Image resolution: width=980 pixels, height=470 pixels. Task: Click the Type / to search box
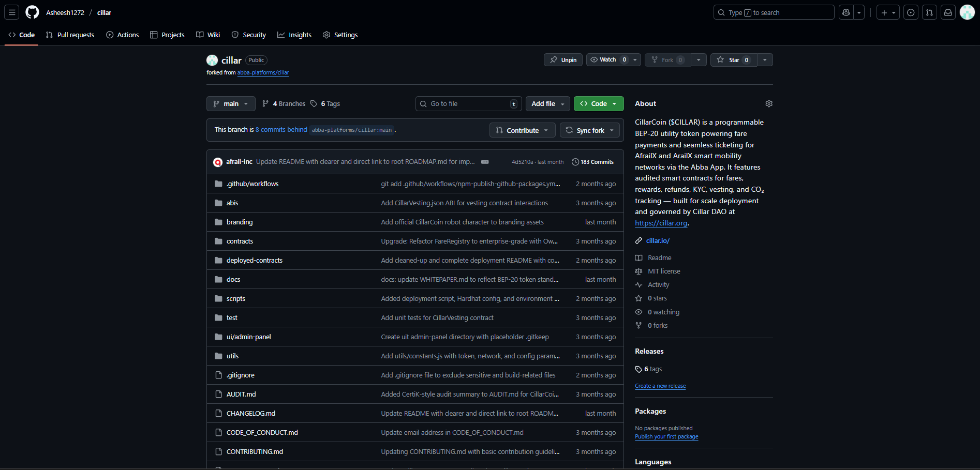[774, 12]
